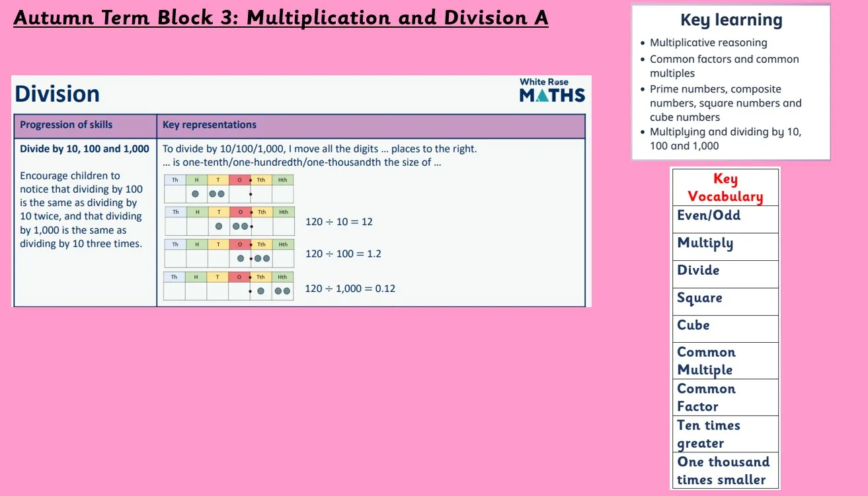The height and width of the screenshot is (496, 868).
Task: Click the page title Autumn Term Block 3
Action: click(280, 18)
